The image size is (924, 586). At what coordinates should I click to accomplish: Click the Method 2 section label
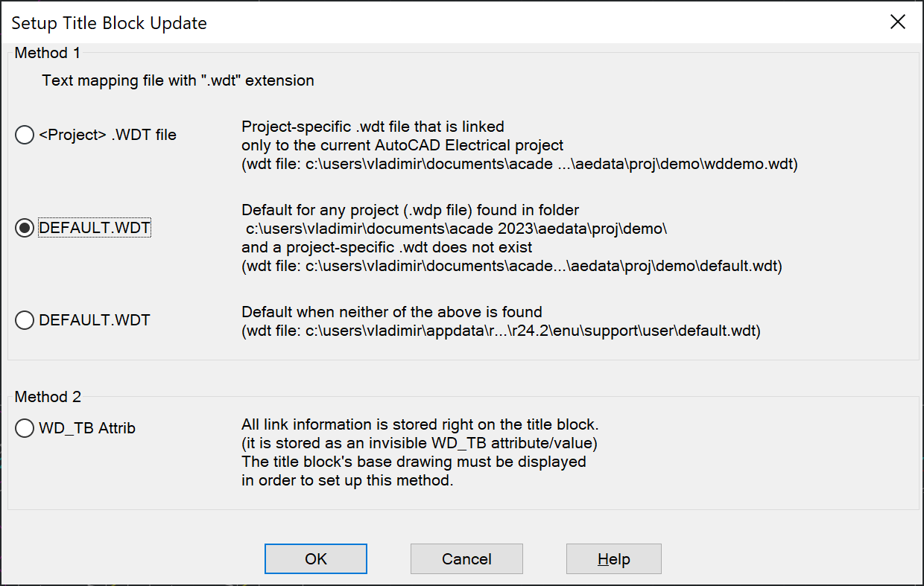tap(47, 396)
